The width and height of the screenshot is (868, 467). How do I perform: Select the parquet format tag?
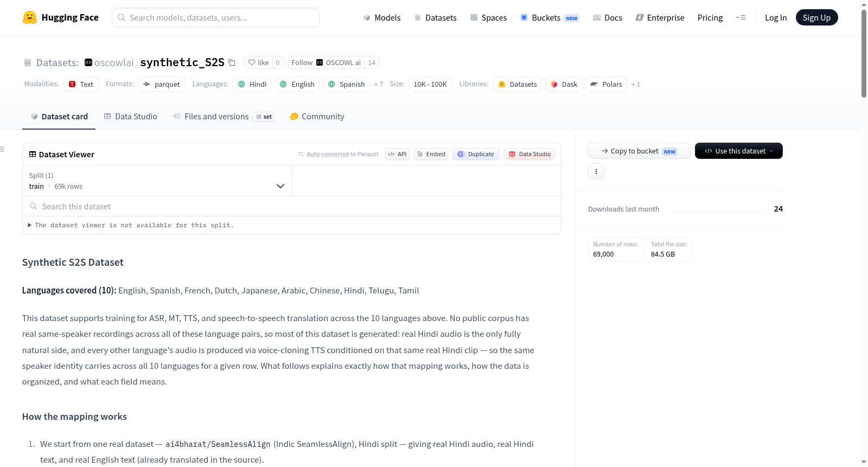pyautogui.click(x=162, y=84)
